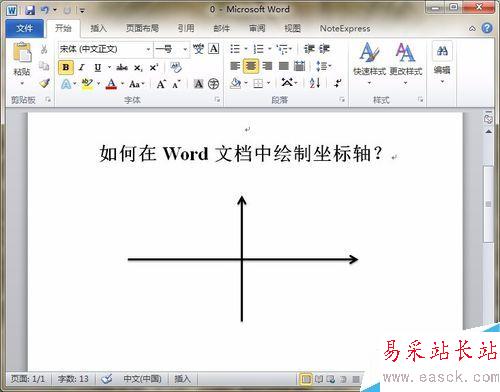
Task: Click the paragraph shading bucket
Action: [235, 83]
